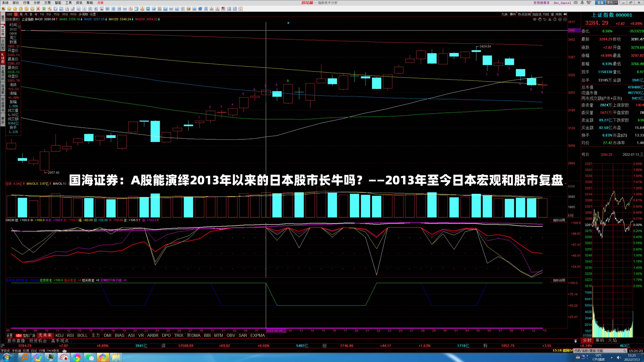Open WeChat from the Windows taskbar
Image resolution: width=644 pixels, height=362 pixels.
pos(90,357)
